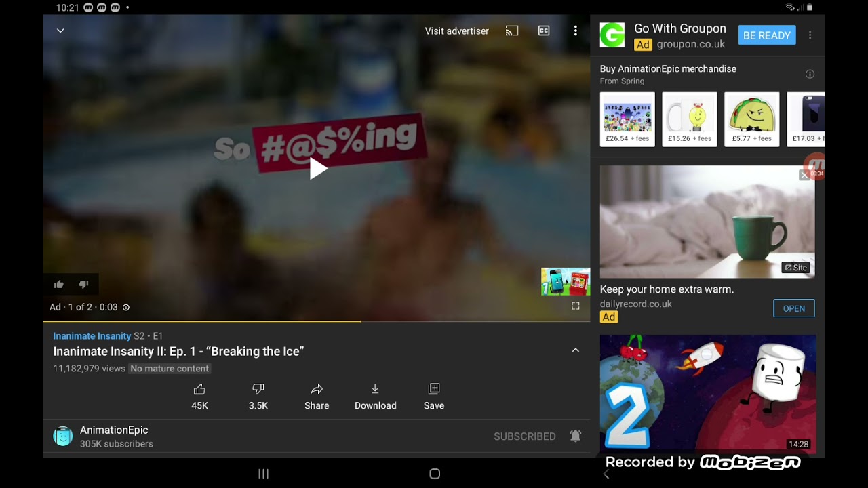
Task: Open the £5.77 taco sticker item
Action: [x=752, y=119]
